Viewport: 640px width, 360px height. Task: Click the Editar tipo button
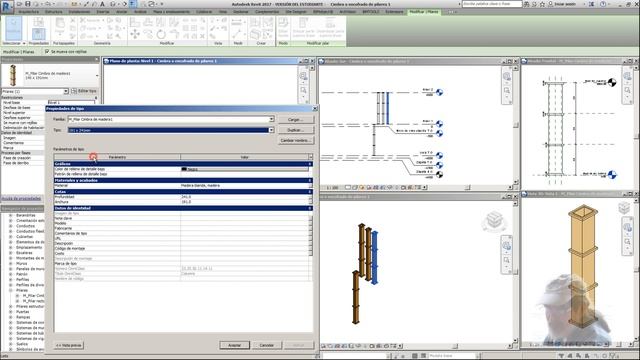(x=84, y=91)
